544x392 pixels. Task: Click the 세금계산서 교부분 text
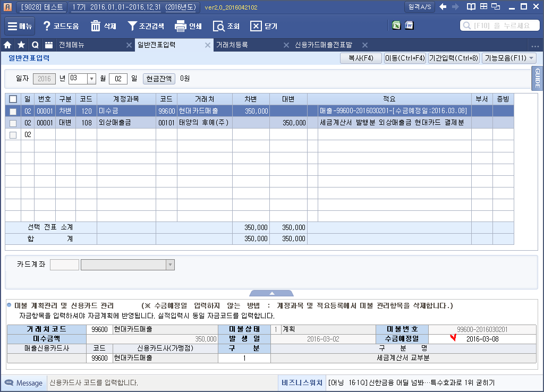coord(403,358)
